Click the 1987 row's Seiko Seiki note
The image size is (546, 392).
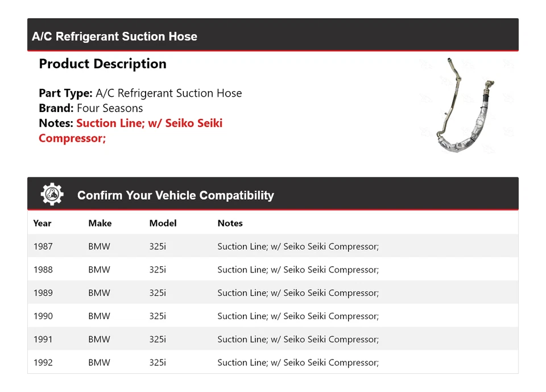pyautogui.click(x=297, y=246)
